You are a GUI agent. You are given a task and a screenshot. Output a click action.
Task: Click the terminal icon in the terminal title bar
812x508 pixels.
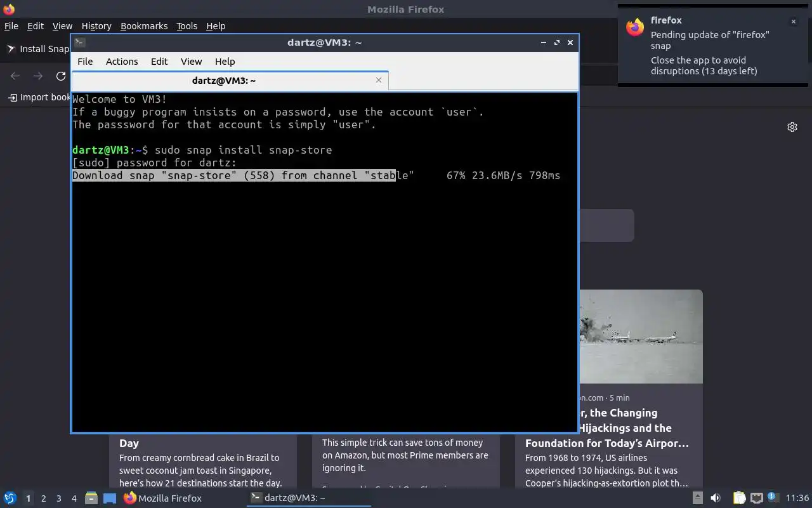point(79,43)
